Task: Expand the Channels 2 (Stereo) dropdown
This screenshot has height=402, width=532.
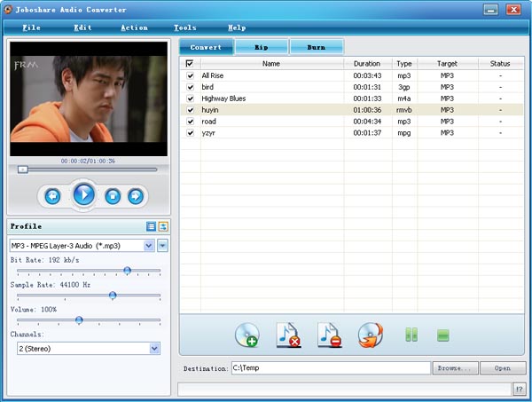Action: tap(154, 349)
